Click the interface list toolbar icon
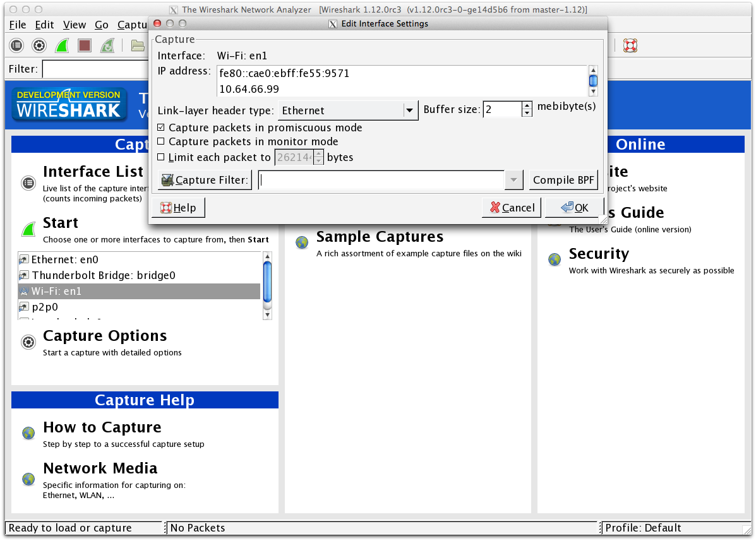Viewport: 756px width, 541px height. [16, 45]
